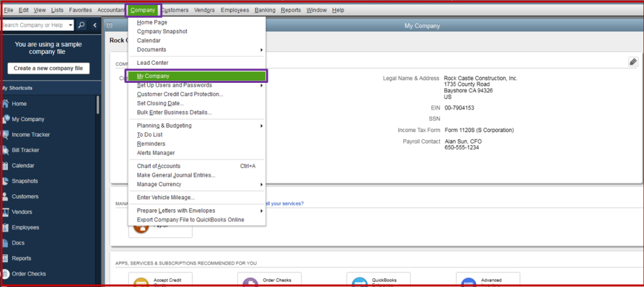Open the View menu
This screenshot has height=287, width=644.
(40, 10)
